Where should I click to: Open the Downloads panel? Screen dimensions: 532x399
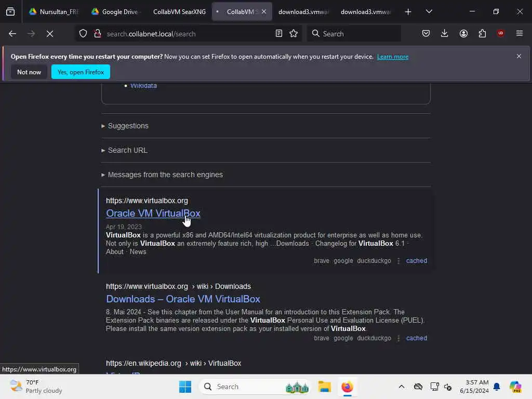(445, 34)
